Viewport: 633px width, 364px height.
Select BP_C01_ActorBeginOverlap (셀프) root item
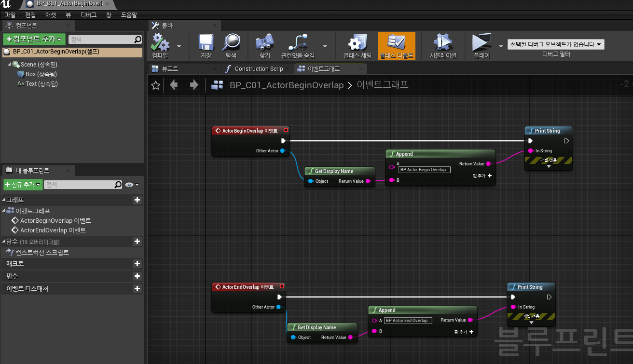(x=72, y=52)
